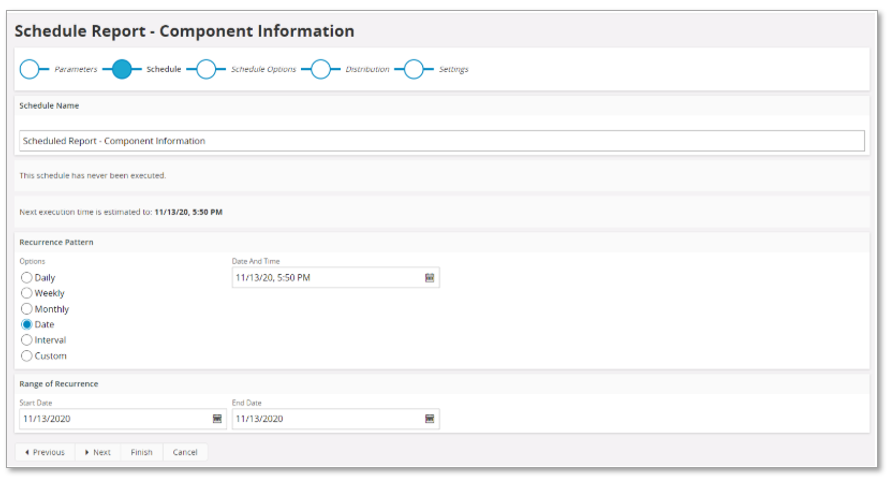Go back with the Previous button
The image size is (888, 477).
(x=44, y=453)
